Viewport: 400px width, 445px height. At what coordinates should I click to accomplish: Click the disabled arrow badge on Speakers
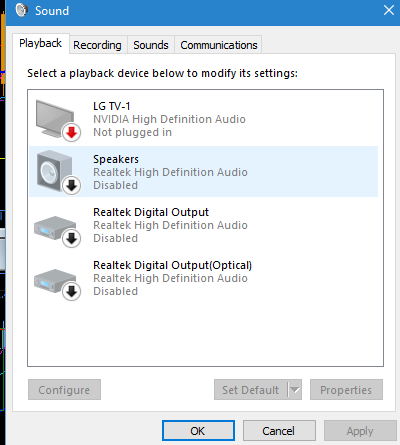click(x=71, y=185)
